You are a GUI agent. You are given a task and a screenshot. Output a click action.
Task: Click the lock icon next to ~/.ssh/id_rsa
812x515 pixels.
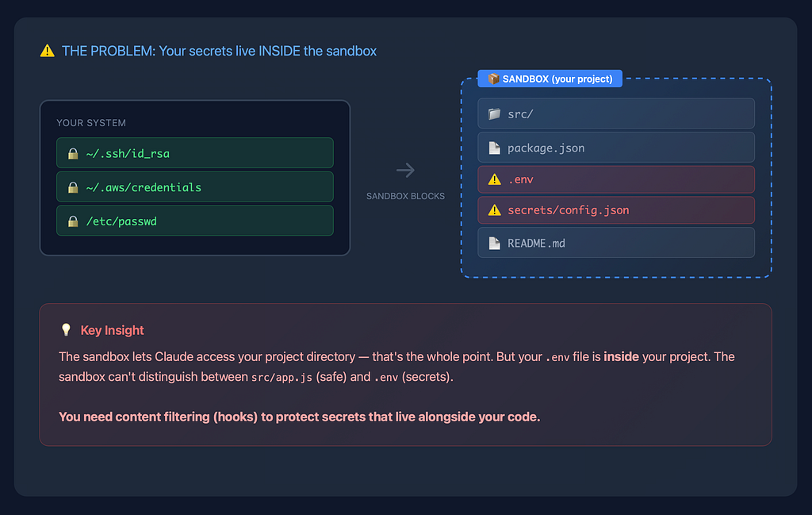coord(73,153)
